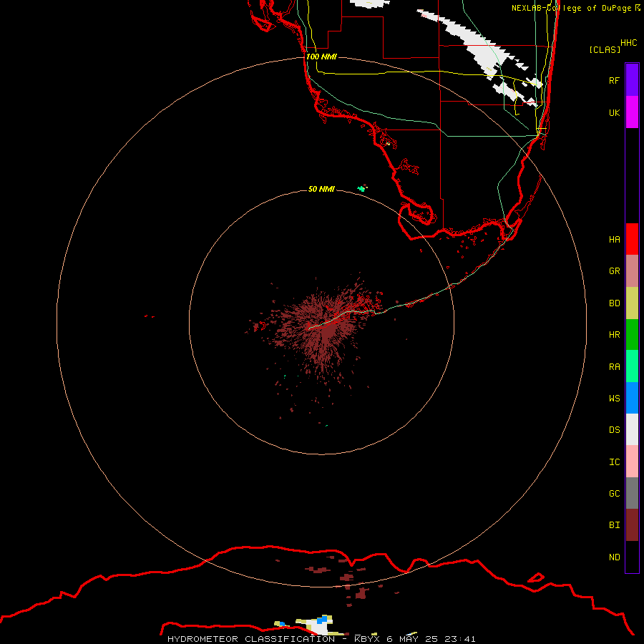Click the GC legend label
This screenshot has height=644, width=644.
(x=614, y=493)
